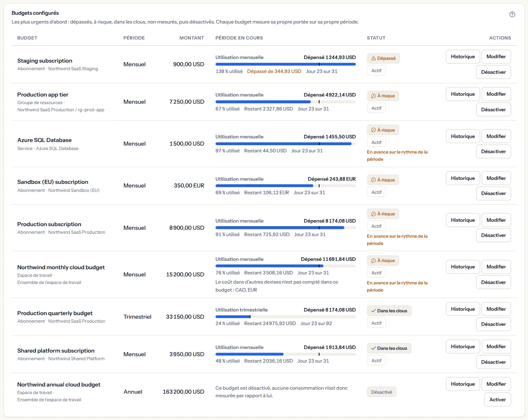The image size is (528, 420).
Task: Open Historique for Production app tier
Action: point(463,94)
